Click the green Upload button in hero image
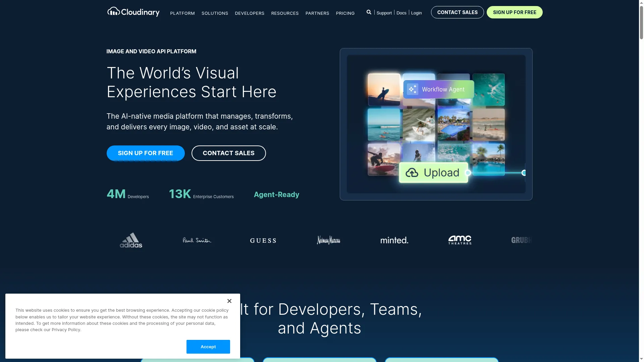The image size is (644, 362). [433, 173]
